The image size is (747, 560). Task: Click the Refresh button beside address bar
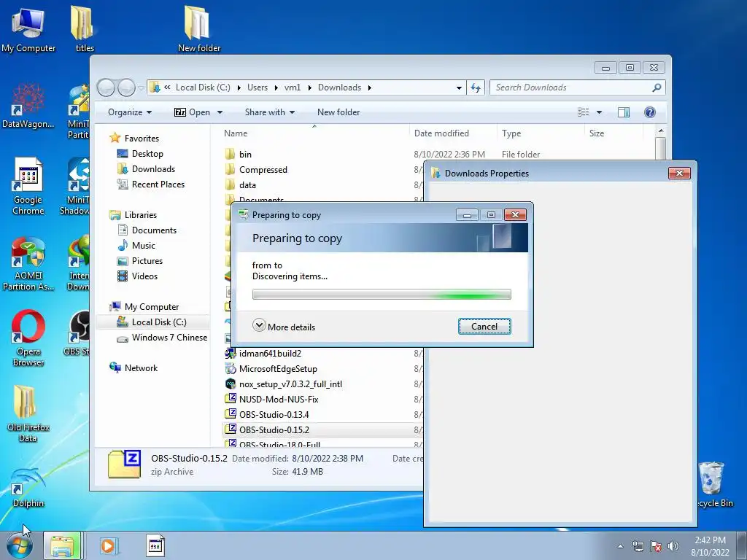(476, 87)
